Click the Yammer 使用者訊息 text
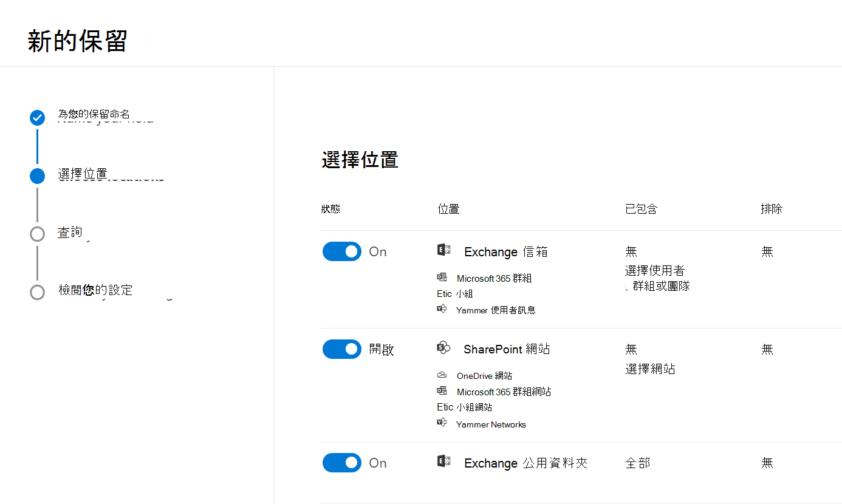This screenshot has height=504, width=842. click(496, 310)
